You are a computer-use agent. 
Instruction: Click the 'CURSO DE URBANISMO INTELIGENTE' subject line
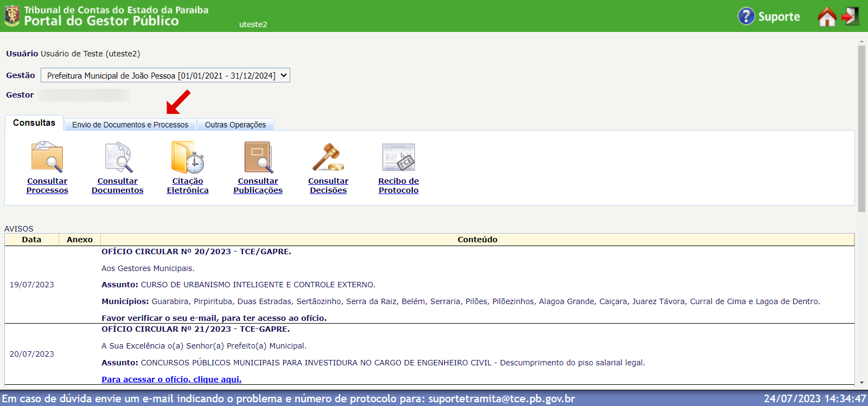238,285
